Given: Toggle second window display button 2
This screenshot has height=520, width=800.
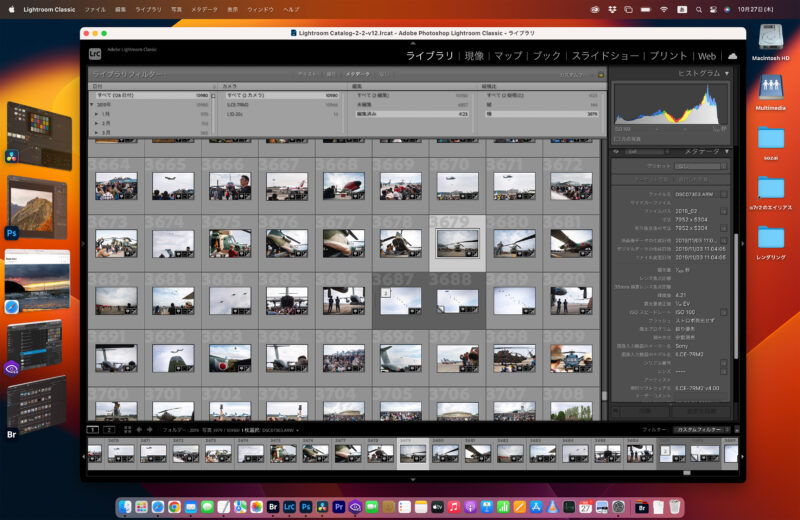Looking at the screenshot, I should click(109, 430).
